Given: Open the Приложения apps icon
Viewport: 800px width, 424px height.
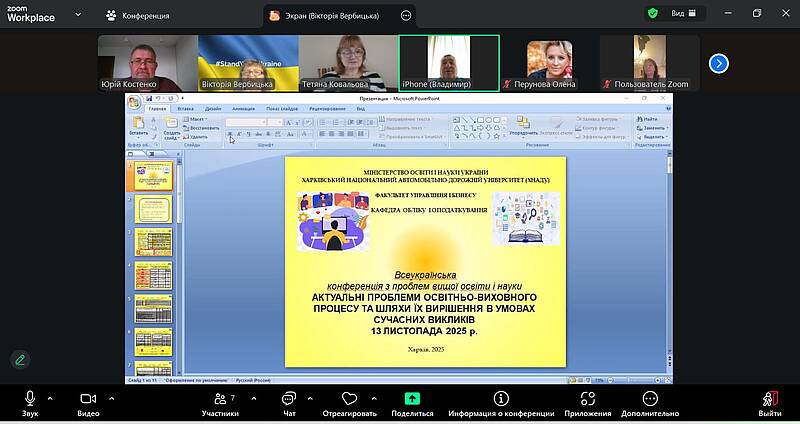Looking at the screenshot, I should [x=587, y=399].
